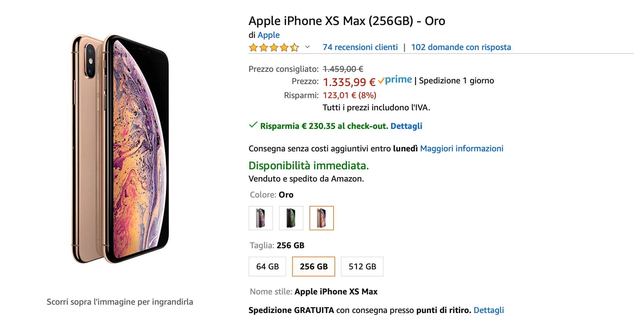Visit the Apple brand link
644x322 pixels.
pos(268,35)
